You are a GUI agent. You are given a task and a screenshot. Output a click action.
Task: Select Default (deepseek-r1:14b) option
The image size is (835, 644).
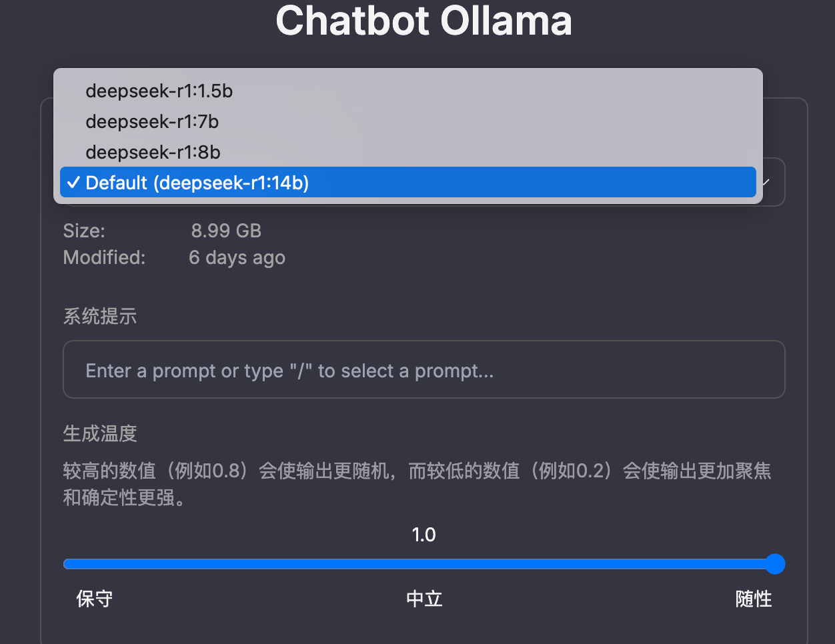pyautogui.click(x=197, y=183)
